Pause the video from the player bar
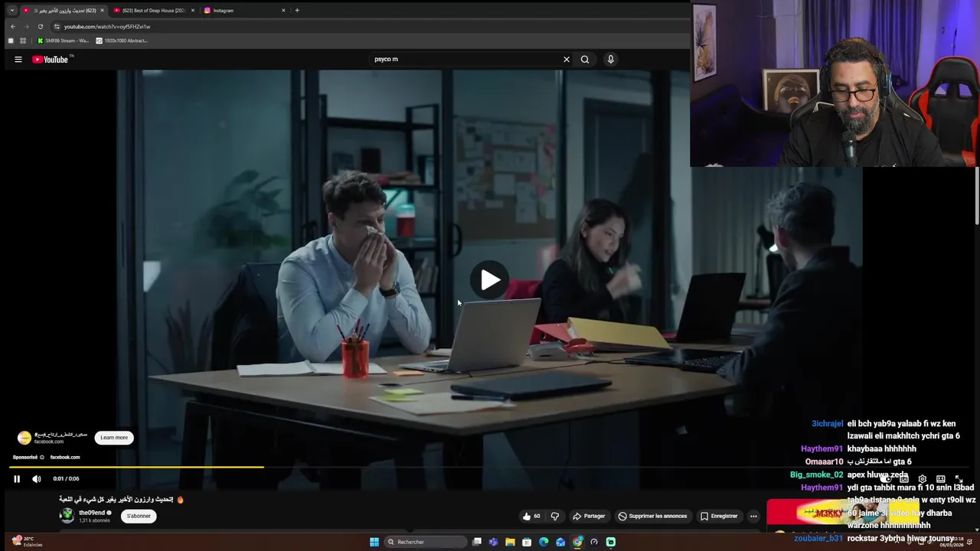The height and width of the screenshot is (551, 980). click(x=17, y=479)
